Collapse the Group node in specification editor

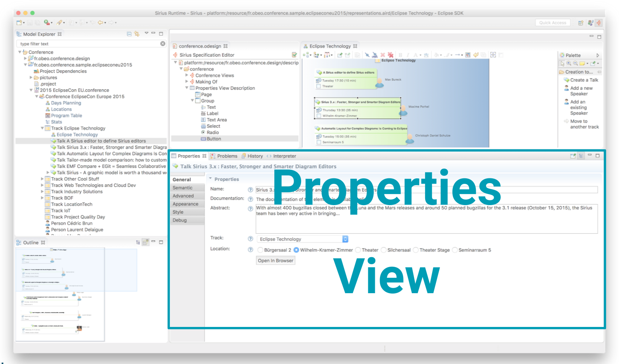(192, 101)
